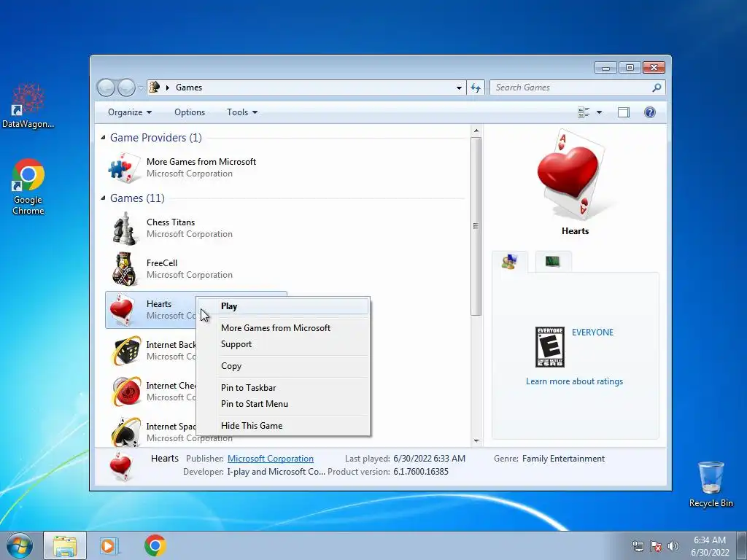Click More Games from Microsoft list label
Image resolution: width=747 pixels, height=560 pixels.
click(x=201, y=162)
